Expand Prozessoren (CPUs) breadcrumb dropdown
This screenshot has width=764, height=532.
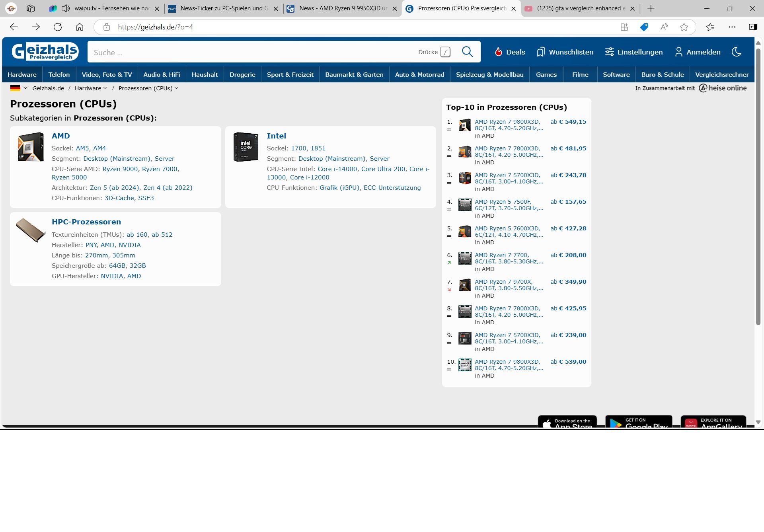coord(176,88)
